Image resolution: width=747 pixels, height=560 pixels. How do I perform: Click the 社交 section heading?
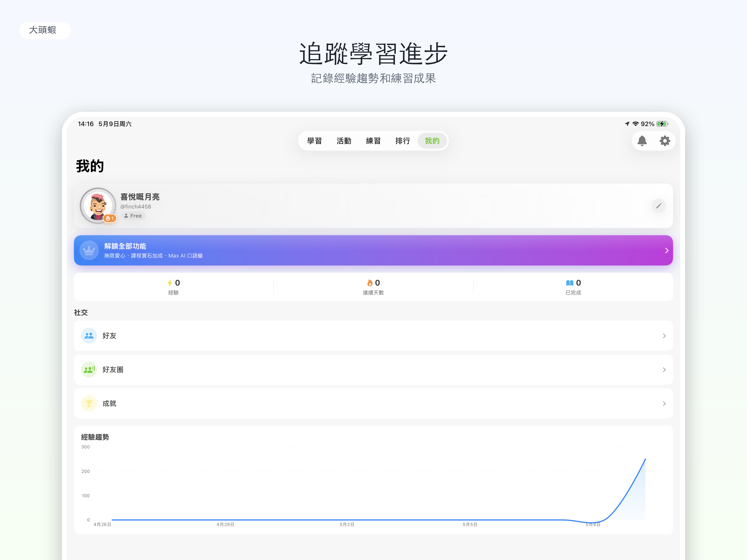[81, 313]
